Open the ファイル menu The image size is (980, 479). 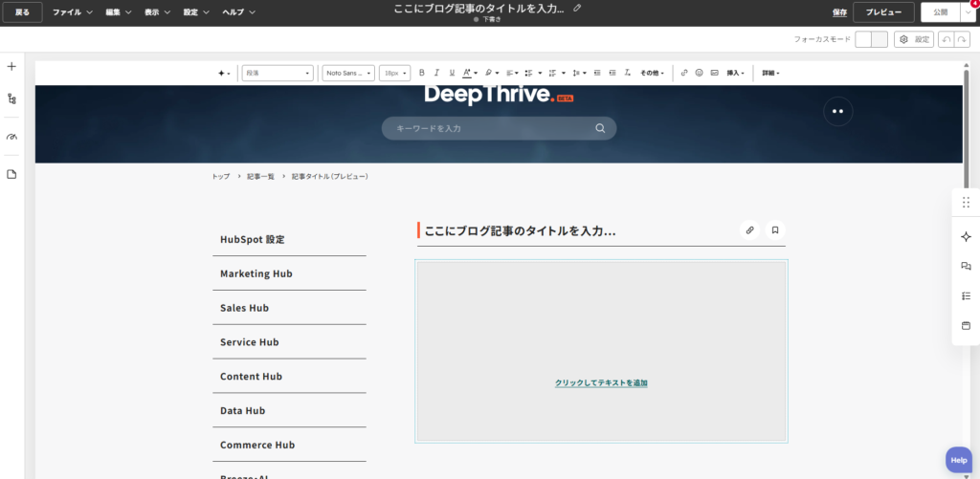(73, 11)
